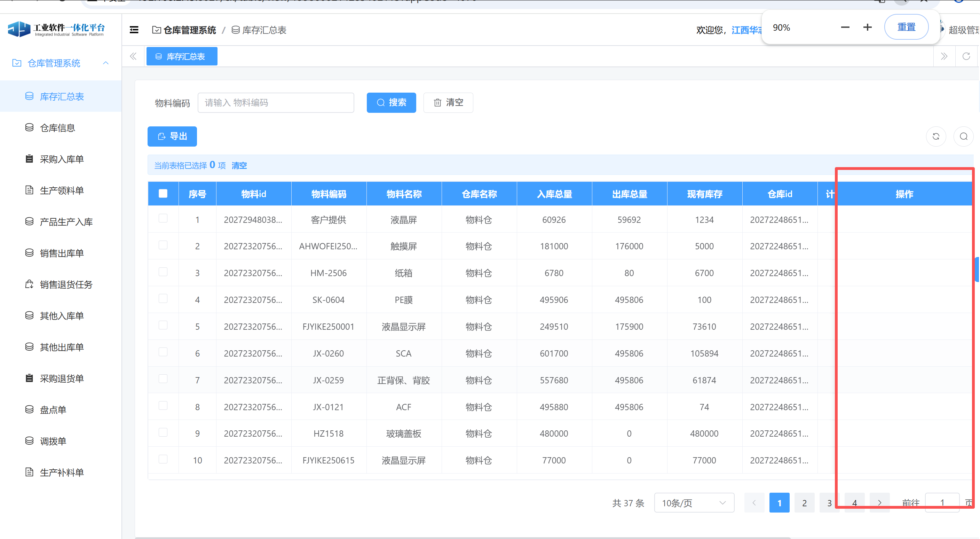Check the row 5 FJYIKE250001 checkbox

tap(163, 326)
